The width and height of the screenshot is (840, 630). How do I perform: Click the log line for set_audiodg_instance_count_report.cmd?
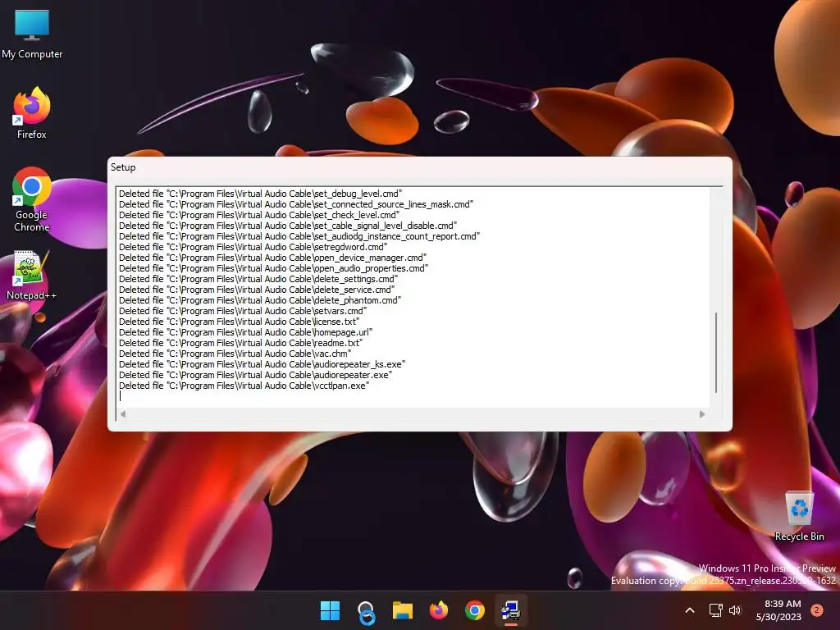tap(299, 236)
